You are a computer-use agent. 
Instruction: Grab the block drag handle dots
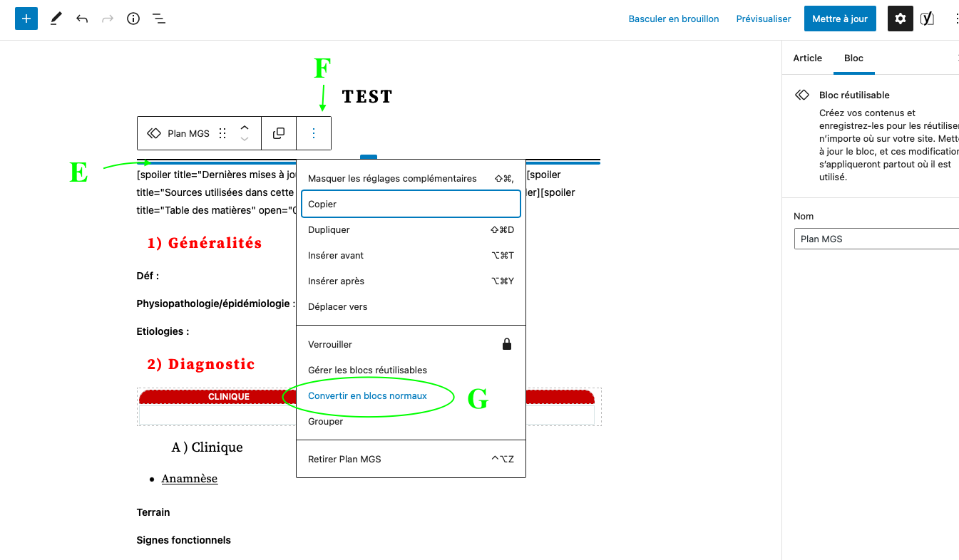(222, 133)
